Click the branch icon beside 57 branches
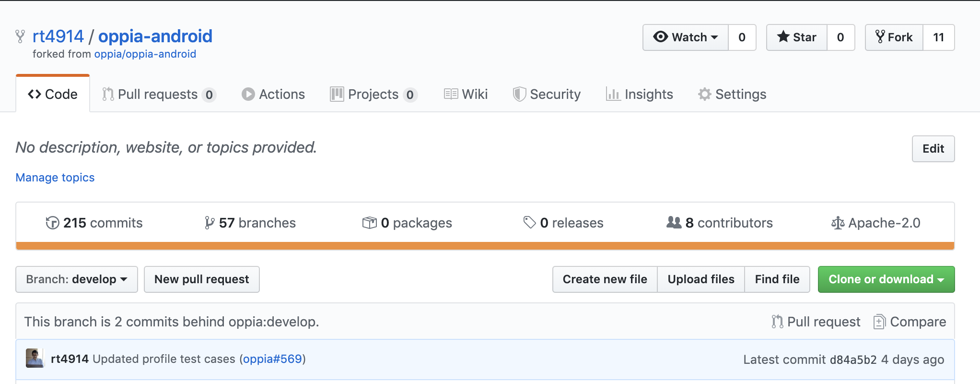 point(210,223)
